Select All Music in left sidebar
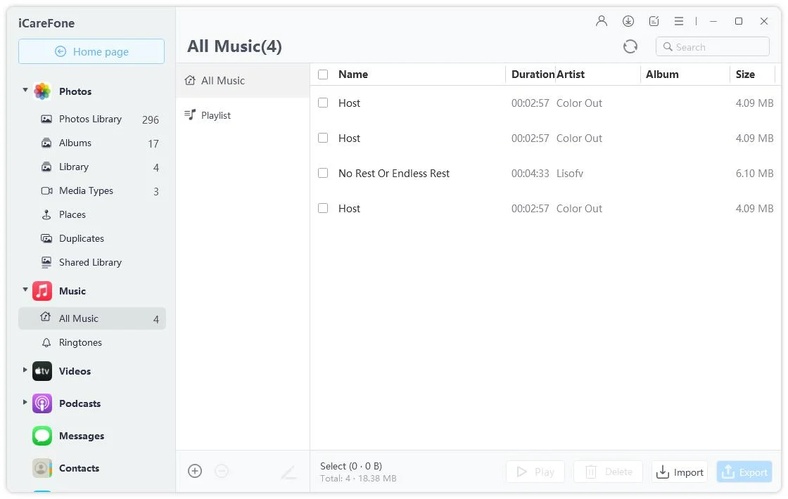 [x=92, y=319]
